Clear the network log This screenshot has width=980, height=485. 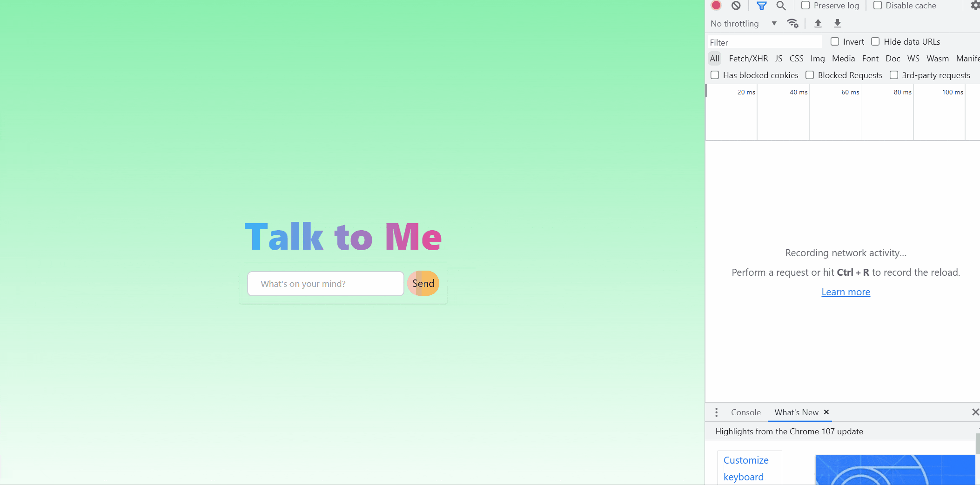(x=736, y=6)
